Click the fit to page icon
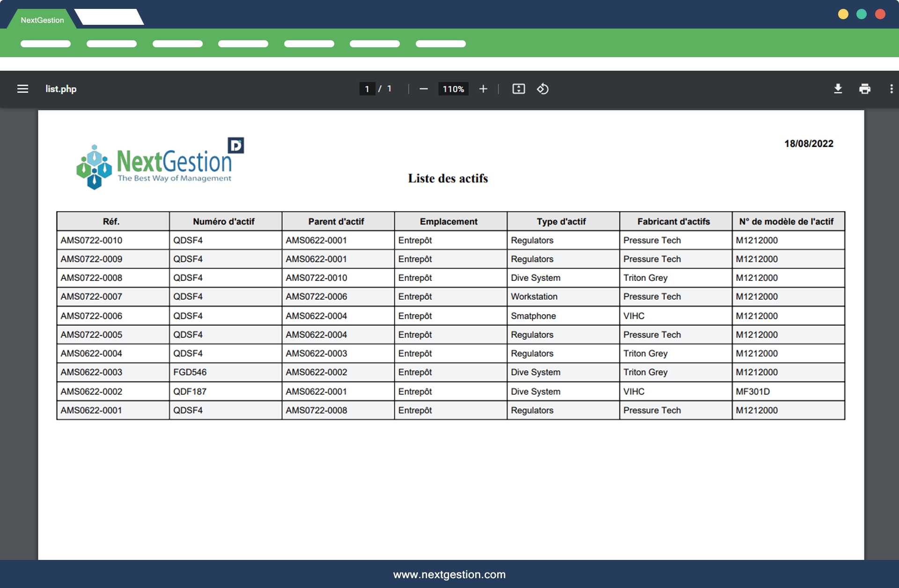This screenshot has height=588, width=899. coord(518,89)
